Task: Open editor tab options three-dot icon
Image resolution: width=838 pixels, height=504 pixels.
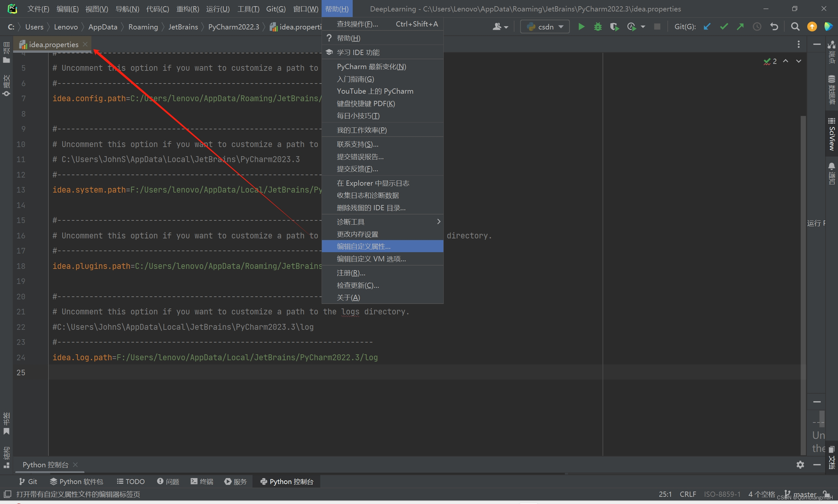Action: tap(798, 44)
